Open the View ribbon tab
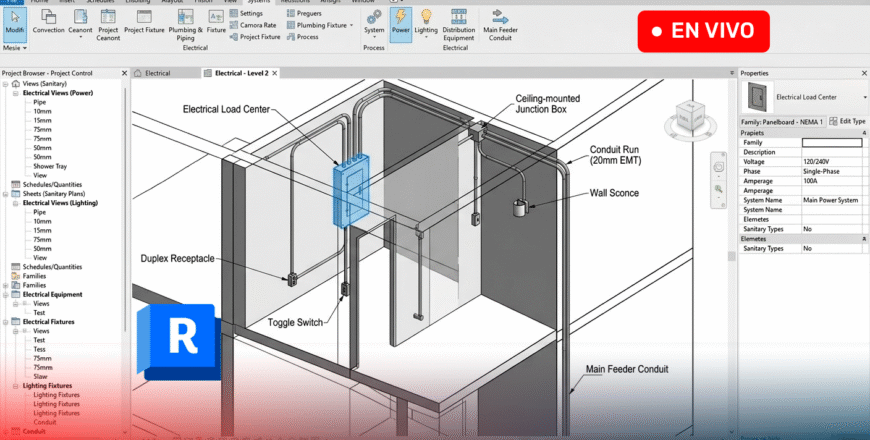 point(232,2)
